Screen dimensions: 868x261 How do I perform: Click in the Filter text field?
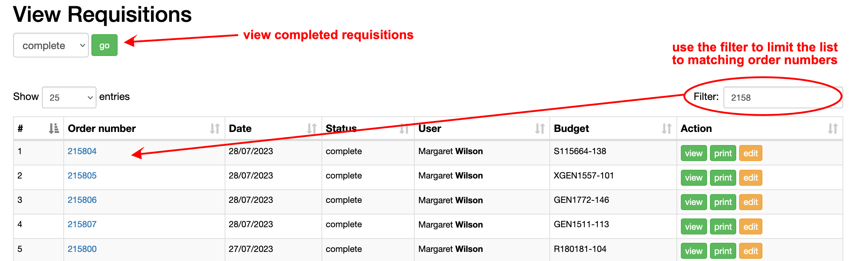[783, 97]
